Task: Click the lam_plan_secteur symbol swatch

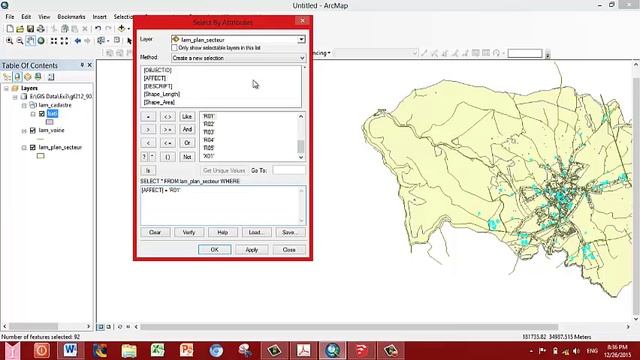Action: [40, 156]
